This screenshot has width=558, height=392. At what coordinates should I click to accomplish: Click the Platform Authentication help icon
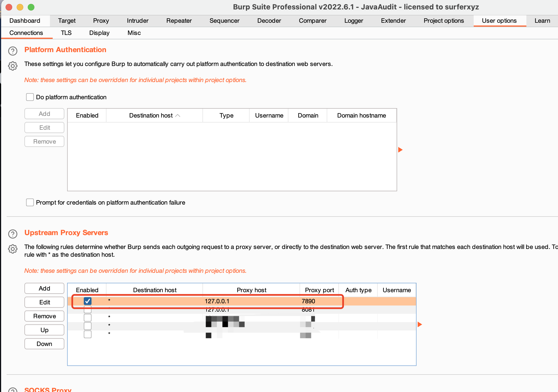point(13,51)
